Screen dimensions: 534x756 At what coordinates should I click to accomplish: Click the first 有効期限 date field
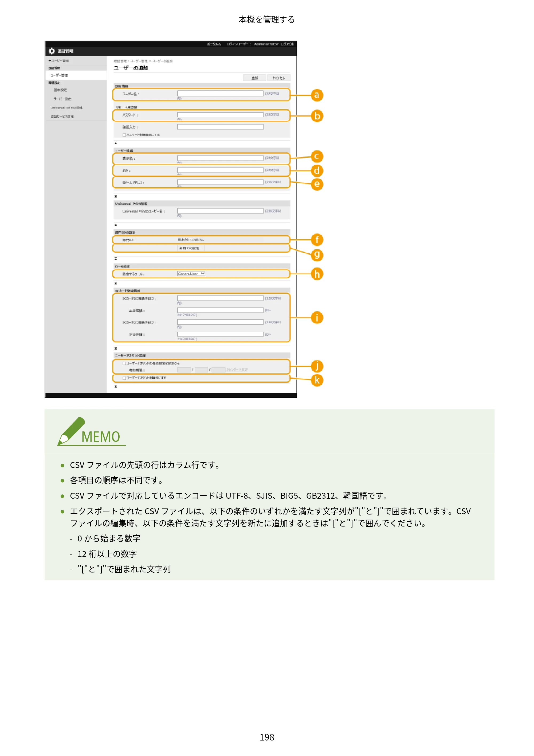(x=184, y=370)
